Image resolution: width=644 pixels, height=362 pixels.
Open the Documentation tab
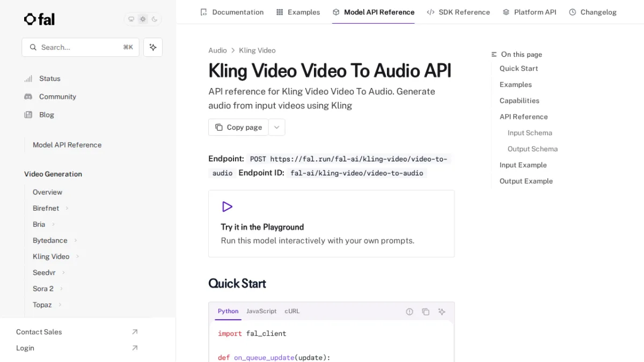[x=232, y=12]
